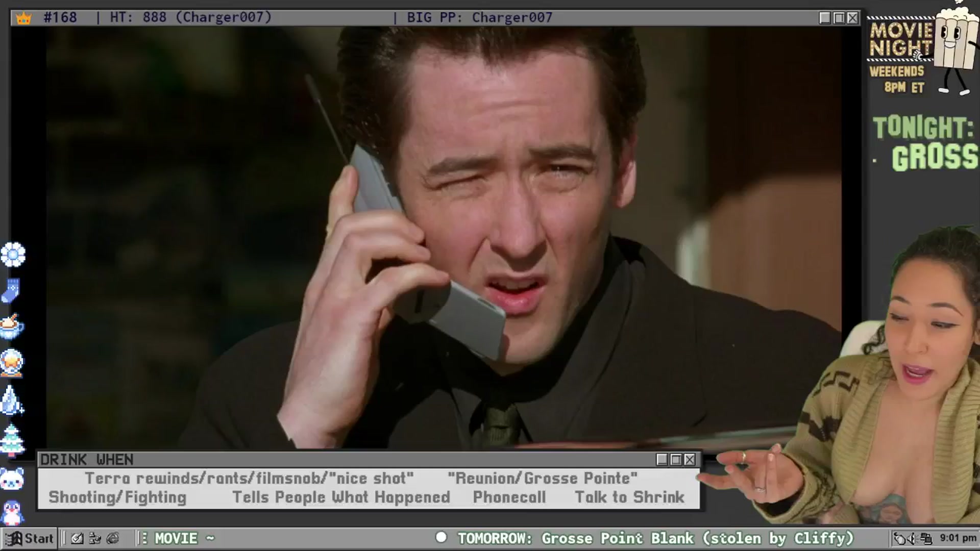Maximize the DRINK WHEN window
This screenshot has width=980, height=551.
[x=676, y=460]
